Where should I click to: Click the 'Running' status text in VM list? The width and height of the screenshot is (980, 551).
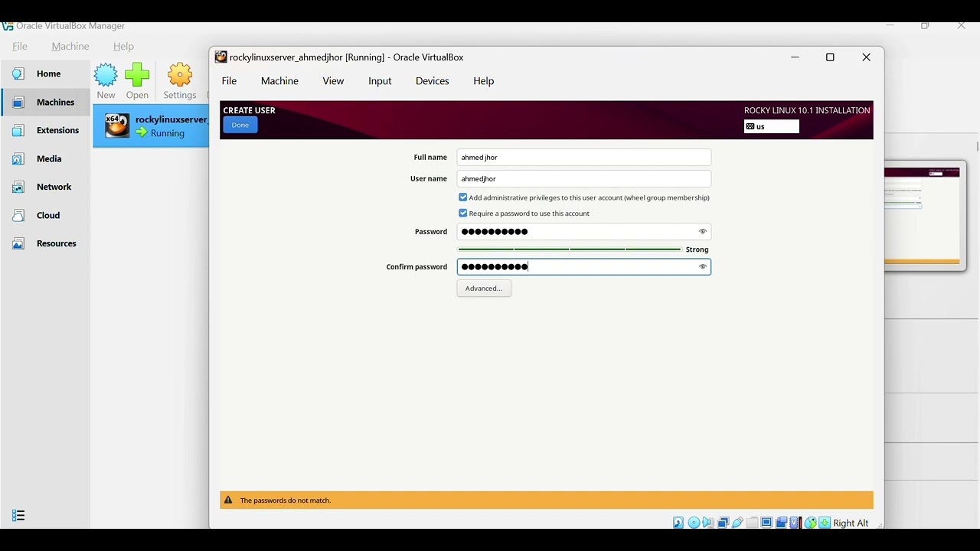click(168, 133)
